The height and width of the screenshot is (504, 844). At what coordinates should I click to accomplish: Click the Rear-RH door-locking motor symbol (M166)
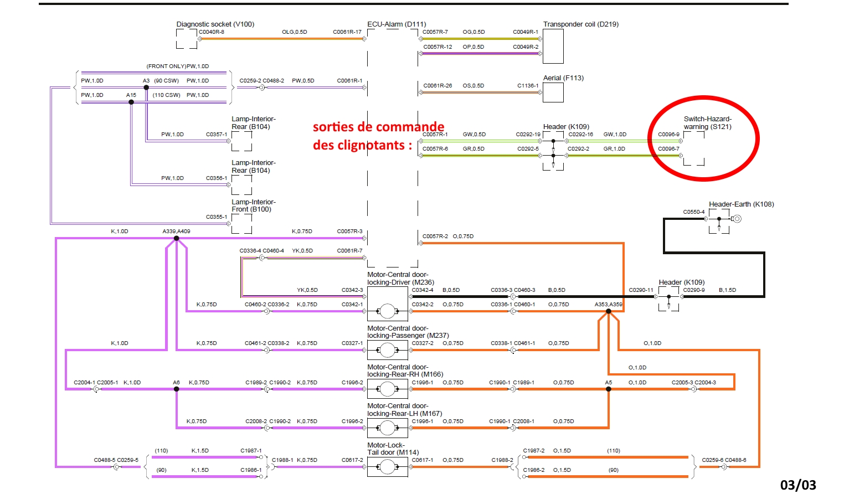pos(387,389)
